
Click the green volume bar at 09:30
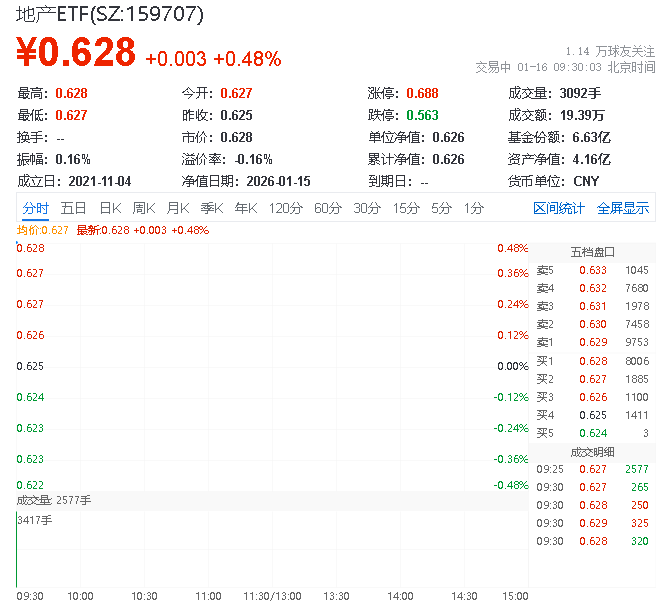click(17, 550)
